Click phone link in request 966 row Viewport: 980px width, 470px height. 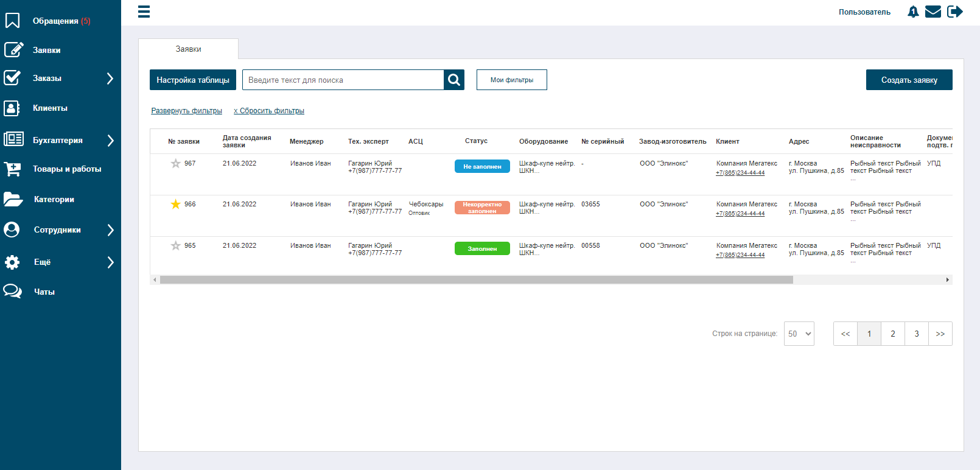[x=740, y=214]
